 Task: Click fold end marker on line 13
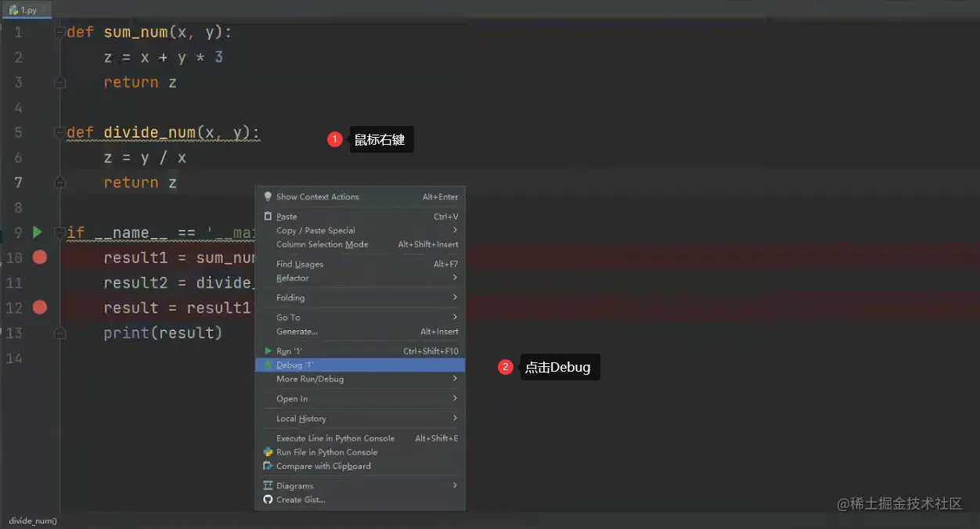pyautogui.click(x=59, y=333)
